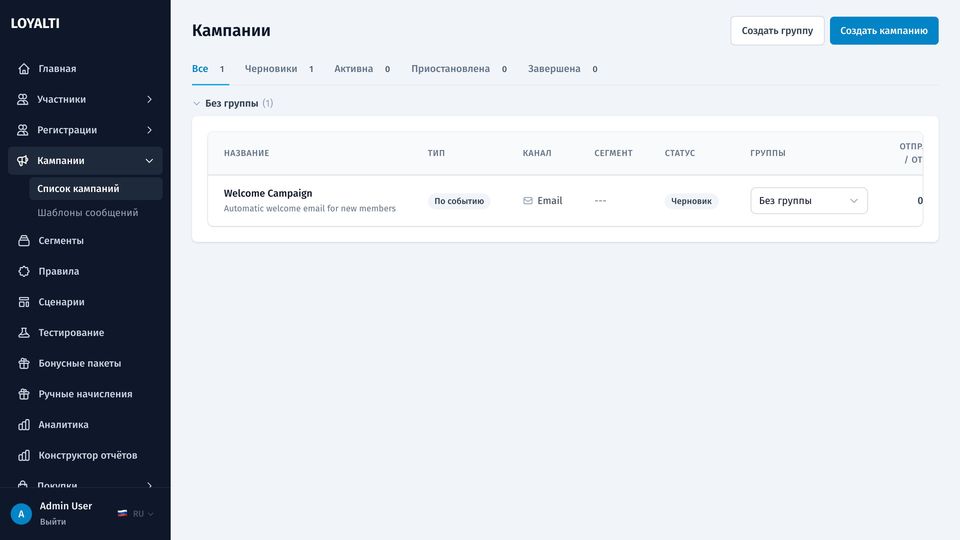This screenshot has width=960, height=540.
Task: Click the Создать кампанию button
Action: (883, 31)
